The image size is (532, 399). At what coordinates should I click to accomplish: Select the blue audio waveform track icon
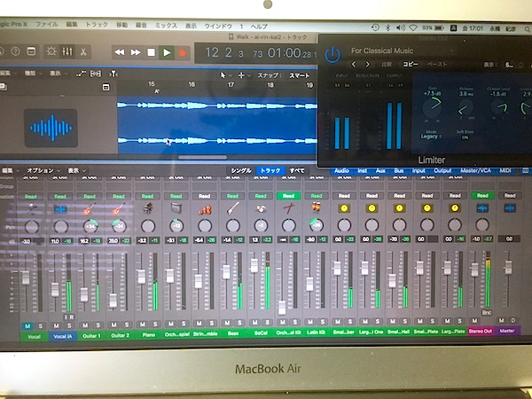tap(51, 128)
